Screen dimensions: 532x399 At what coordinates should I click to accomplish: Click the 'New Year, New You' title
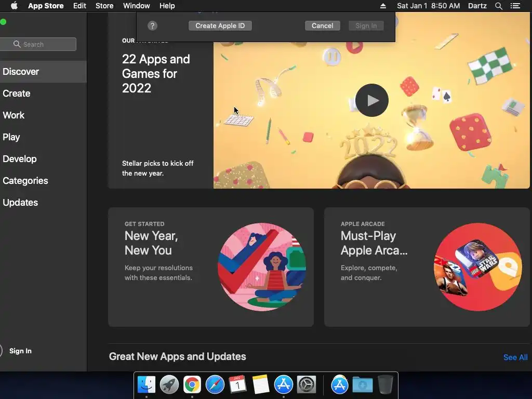point(151,243)
